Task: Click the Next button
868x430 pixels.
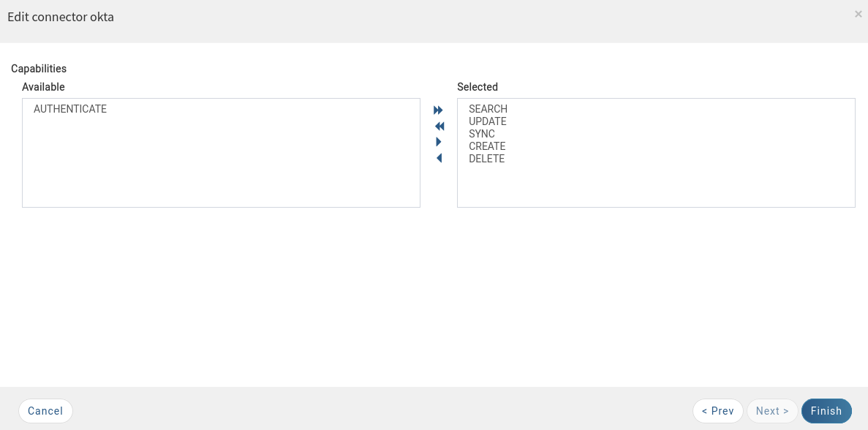Action: [772, 411]
